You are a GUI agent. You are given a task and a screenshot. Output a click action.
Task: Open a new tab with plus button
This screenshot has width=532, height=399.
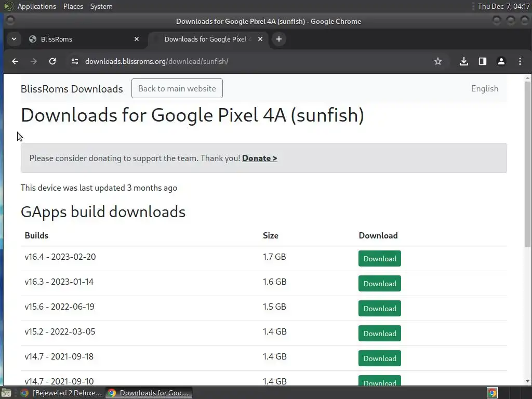279,39
